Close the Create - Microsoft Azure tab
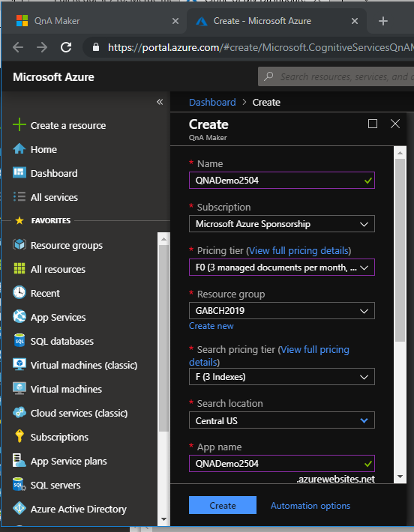This screenshot has width=414, height=532. click(355, 21)
